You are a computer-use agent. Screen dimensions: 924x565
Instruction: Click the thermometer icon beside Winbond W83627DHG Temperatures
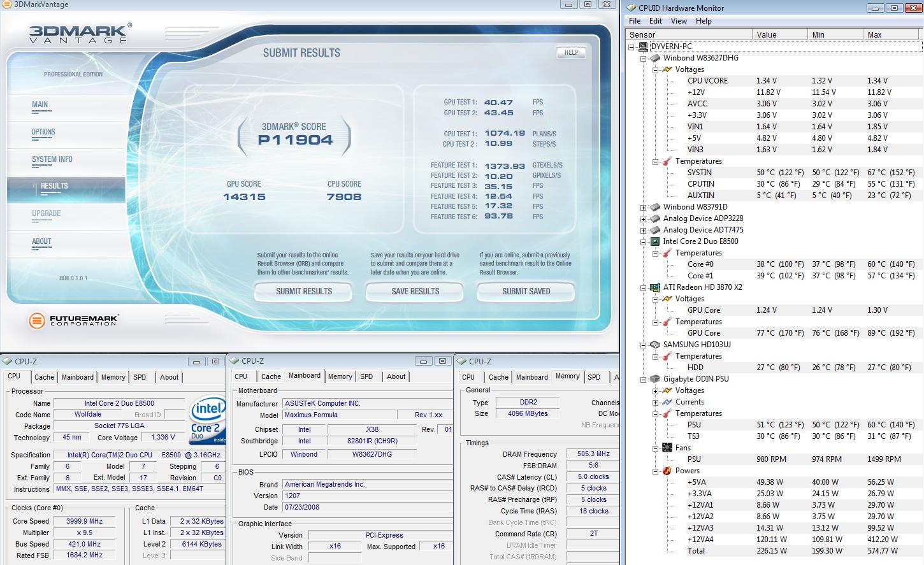tap(667, 161)
